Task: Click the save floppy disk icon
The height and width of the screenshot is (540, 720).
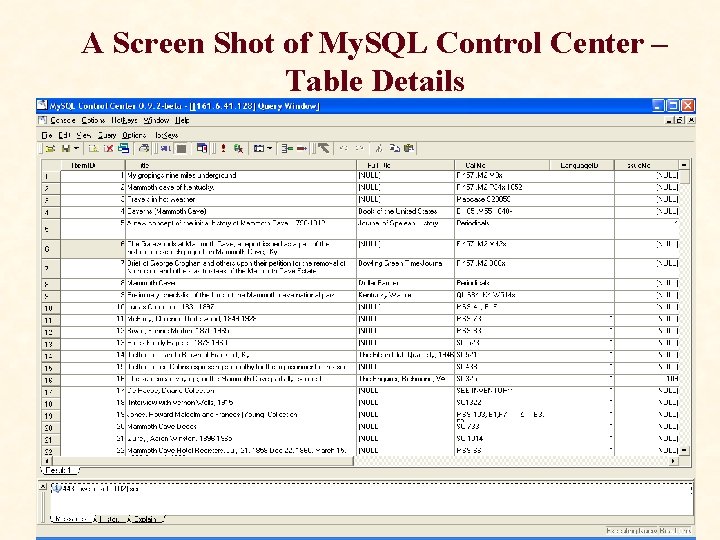Action: tap(66, 148)
